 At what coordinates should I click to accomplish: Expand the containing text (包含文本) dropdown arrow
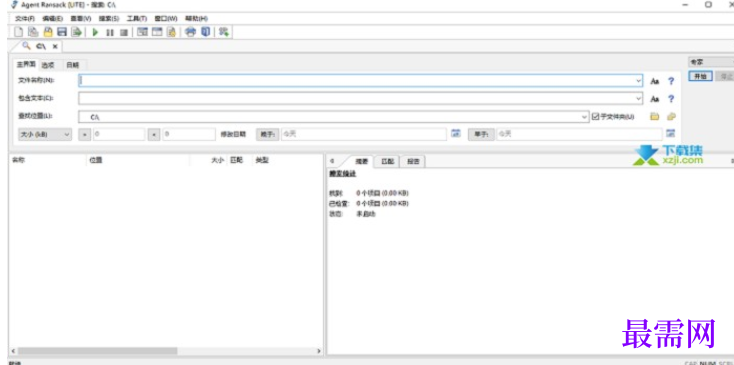pos(639,99)
